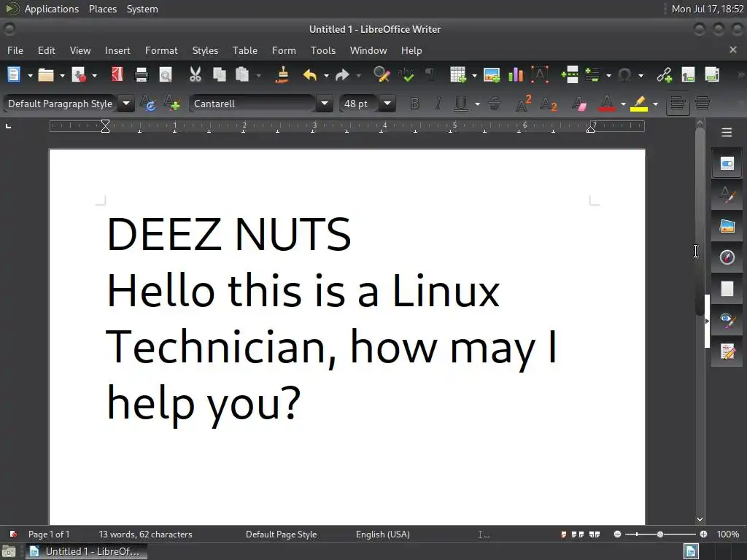The height and width of the screenshot is (560, 747).
Task: Export directly as PDF
Action: click(117, 75)
